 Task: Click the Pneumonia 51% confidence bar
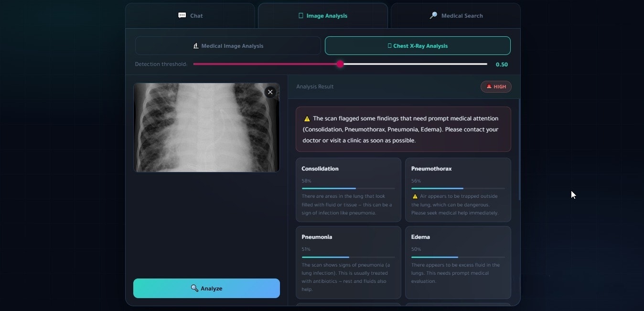click(348, 257)
